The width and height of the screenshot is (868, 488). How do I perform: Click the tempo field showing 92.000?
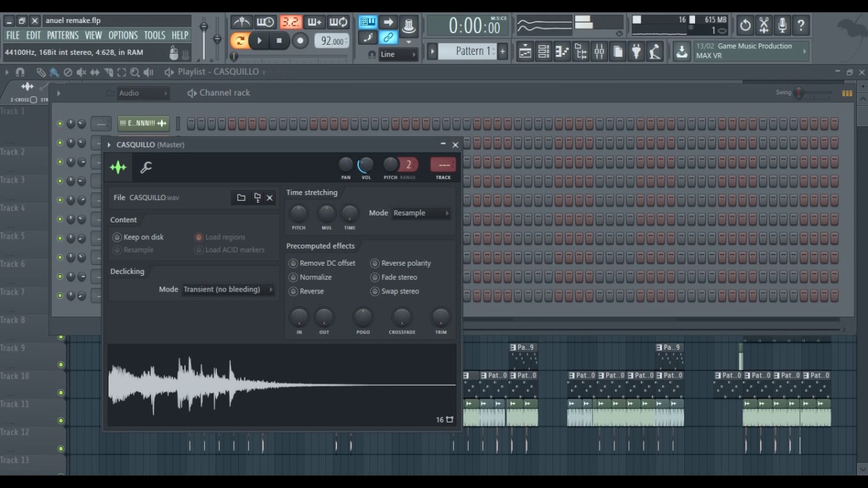332,41
